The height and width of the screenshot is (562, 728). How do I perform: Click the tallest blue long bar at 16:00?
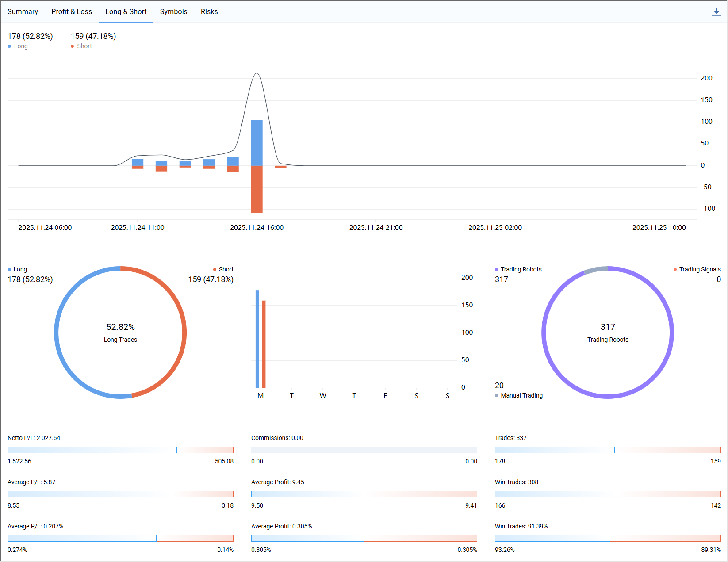257,142
